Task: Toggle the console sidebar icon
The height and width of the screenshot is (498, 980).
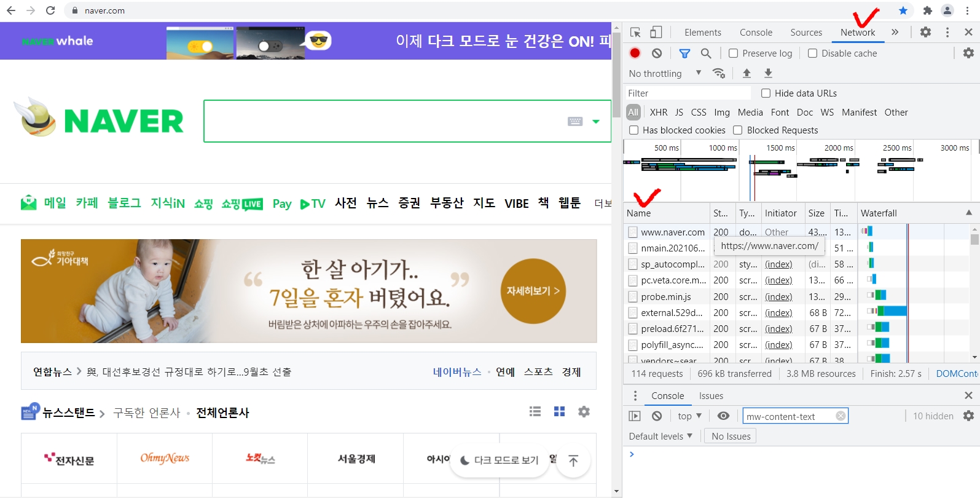Action: point(635,416)
